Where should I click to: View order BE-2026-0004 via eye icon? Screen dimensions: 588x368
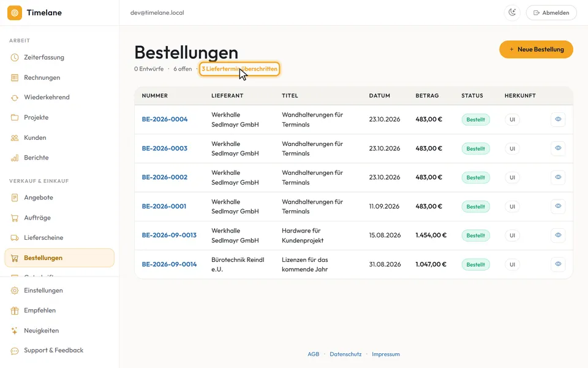[558, 120]
